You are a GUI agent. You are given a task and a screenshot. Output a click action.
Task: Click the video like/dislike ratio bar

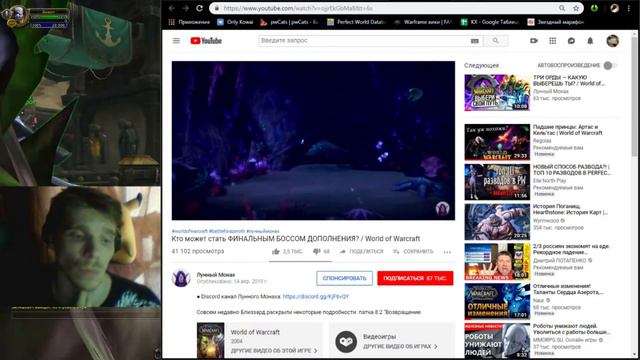coord(300,260)
